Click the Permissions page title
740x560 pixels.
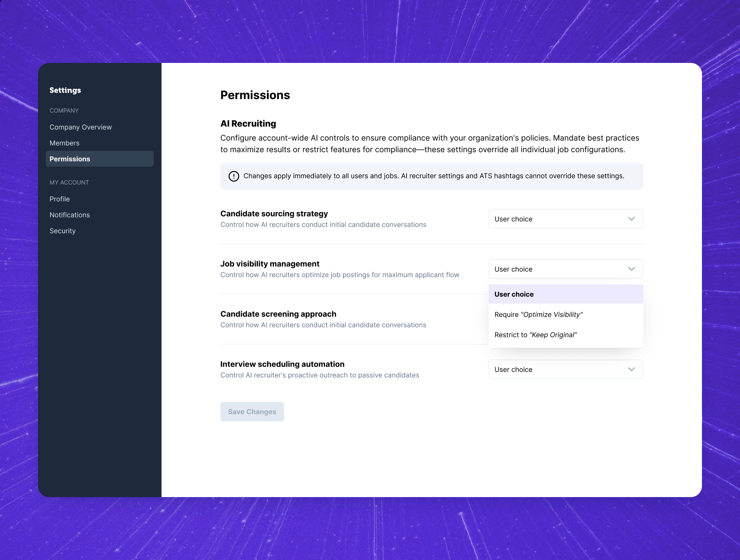255,95
